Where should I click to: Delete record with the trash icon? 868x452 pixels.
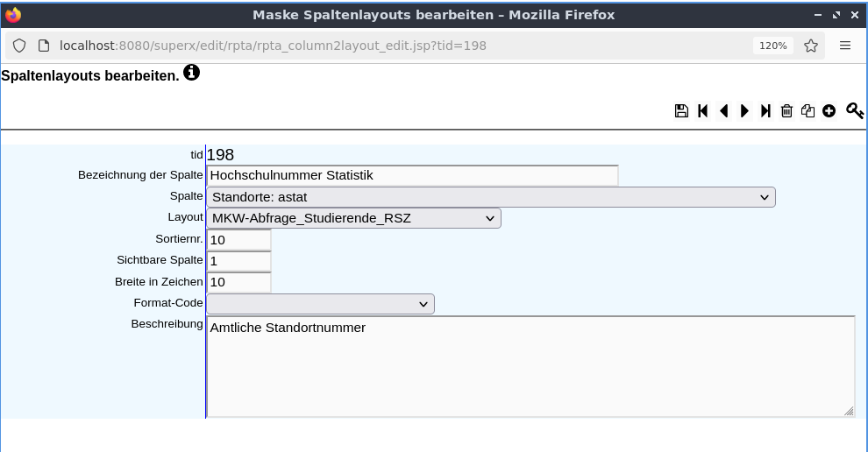[786, 111]
